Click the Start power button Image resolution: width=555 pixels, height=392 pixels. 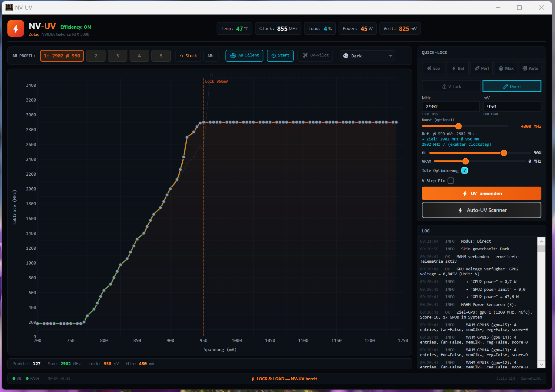(280, 56)
